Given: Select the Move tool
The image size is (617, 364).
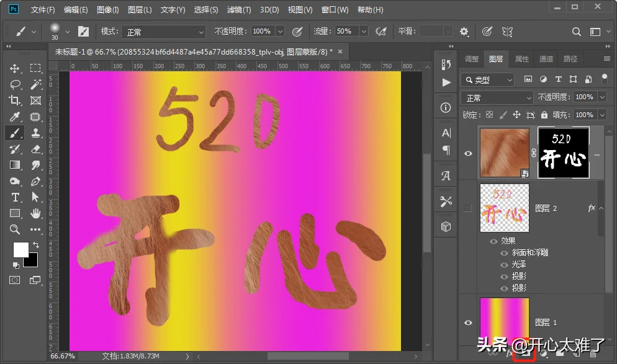Looking at the screenshot, I should (14, 68).
